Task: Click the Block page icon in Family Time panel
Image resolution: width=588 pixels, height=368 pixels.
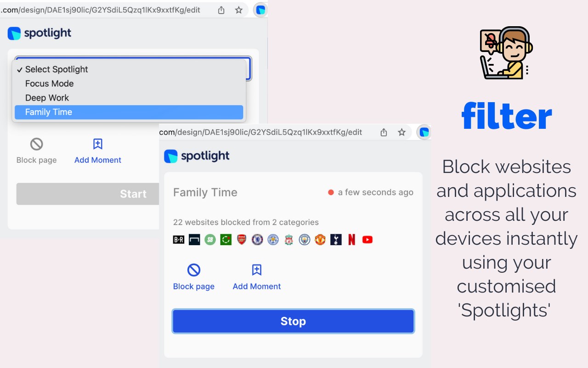Action: point(194,270)
